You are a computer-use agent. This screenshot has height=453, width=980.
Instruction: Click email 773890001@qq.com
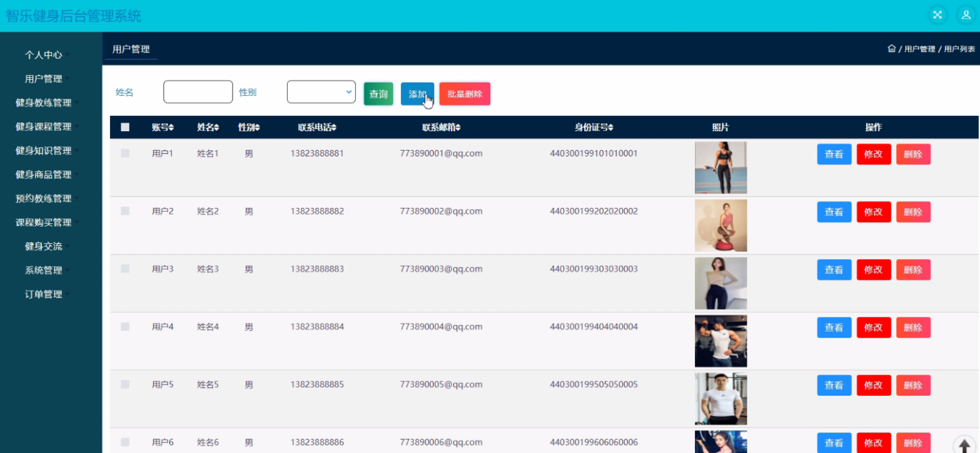441,153
